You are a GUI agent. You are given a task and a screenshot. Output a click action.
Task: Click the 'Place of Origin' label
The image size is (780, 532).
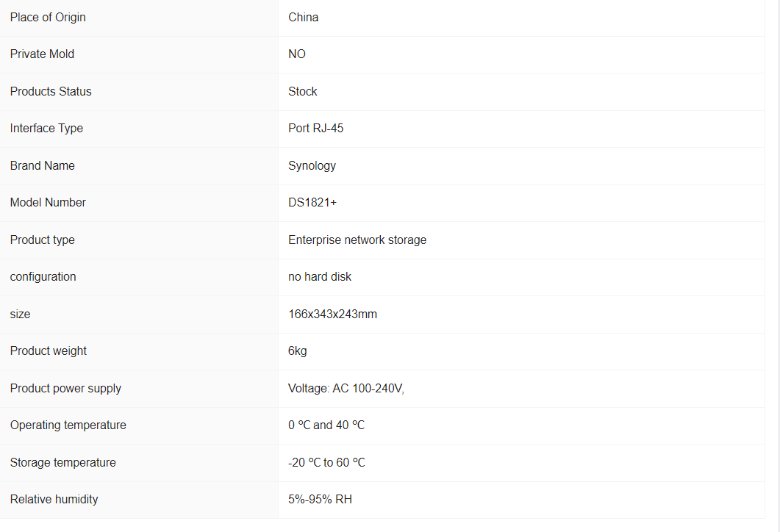point(48,17)
